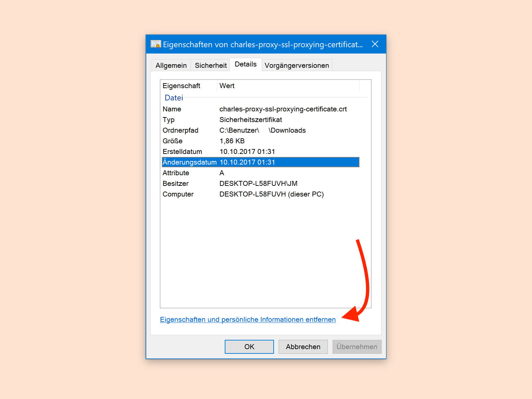Confirm with the OK button
This screenshot has width=532, height=399.
[249, 347]
